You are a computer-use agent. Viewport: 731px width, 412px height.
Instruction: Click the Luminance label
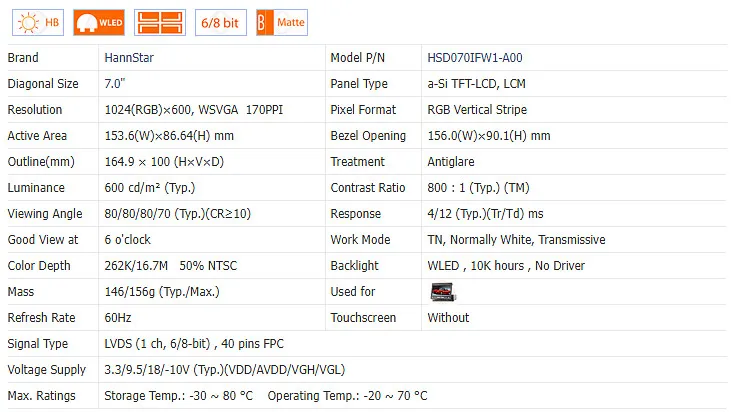click(x=36, y=188)
